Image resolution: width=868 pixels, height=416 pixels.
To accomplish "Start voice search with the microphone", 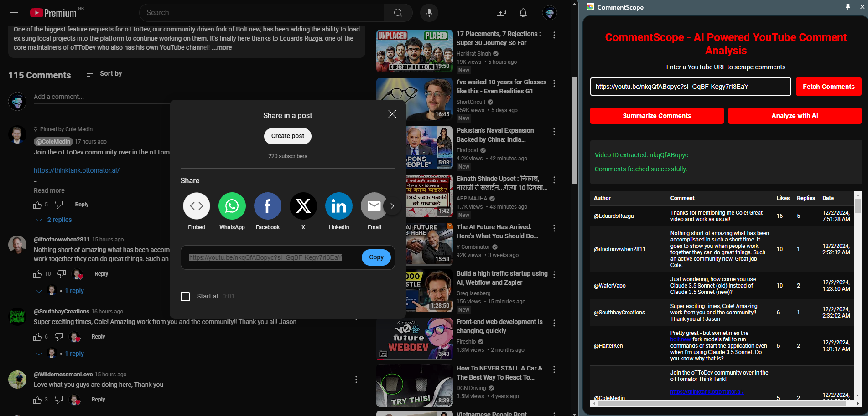I will click(x=429, y=13).
